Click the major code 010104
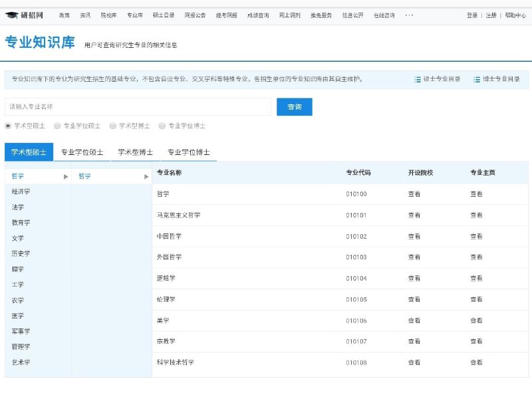This screenshot has height=419, width=532. click(356, 279)
